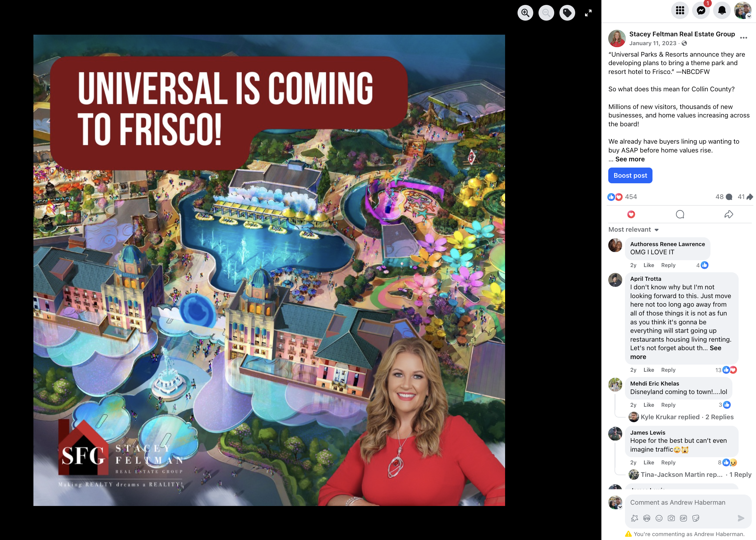Click the tag photo icon
This screenshot has height=540, width=756.
[567, 13]
